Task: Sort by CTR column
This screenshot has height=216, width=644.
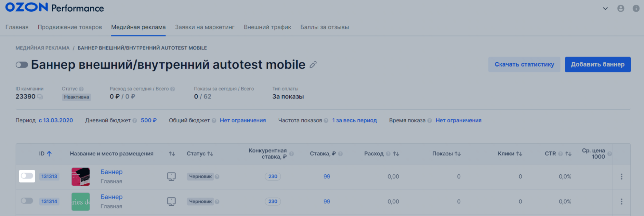Action: coord(568,154)
